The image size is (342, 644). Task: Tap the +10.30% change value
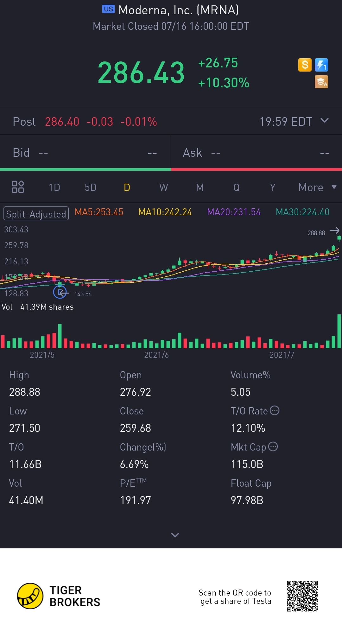tap(224, 83)
